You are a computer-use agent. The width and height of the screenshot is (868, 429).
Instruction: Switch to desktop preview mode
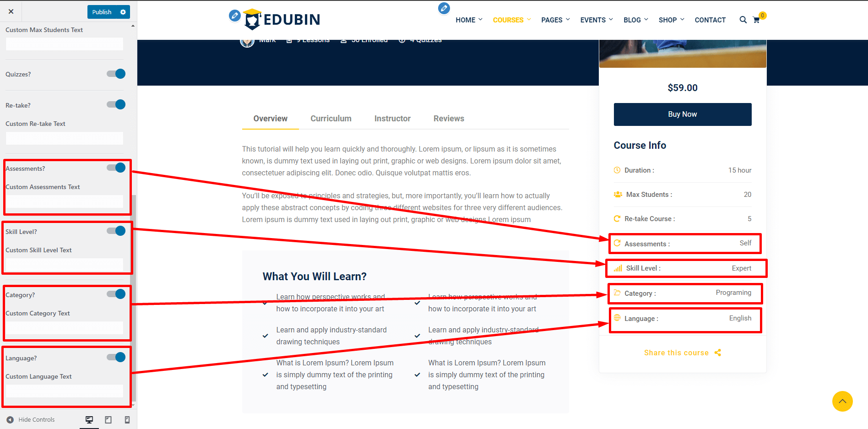click(89, 419)
